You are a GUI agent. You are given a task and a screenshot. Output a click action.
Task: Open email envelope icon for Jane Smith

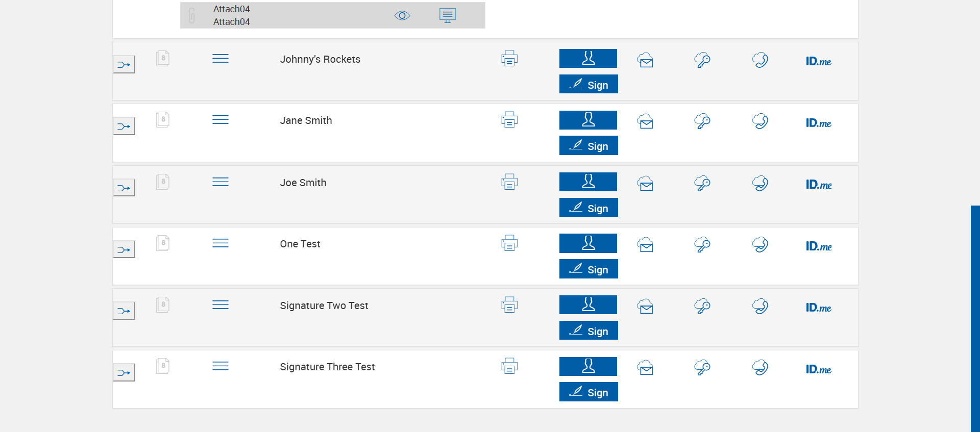pos(645,121)
